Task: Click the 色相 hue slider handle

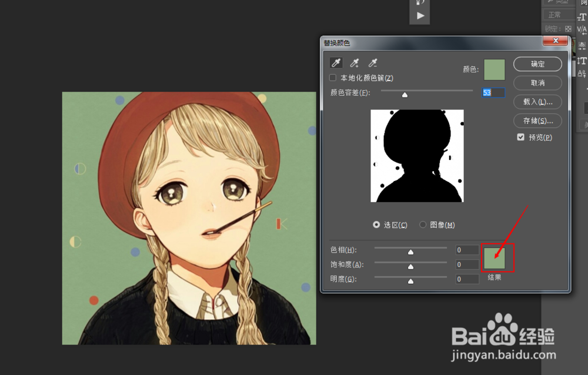Action: [x=410, y=252]
